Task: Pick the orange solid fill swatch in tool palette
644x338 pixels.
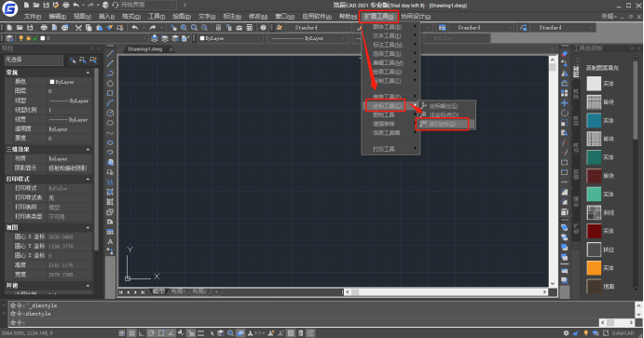Action: pyautogui.click(x=594, y=268)
